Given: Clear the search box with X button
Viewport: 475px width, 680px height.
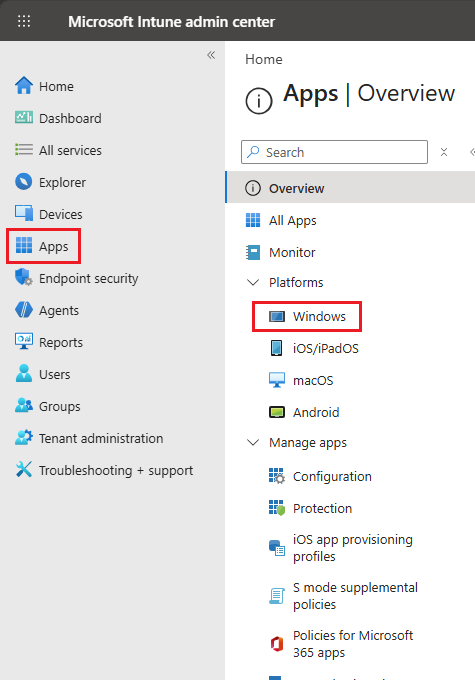Looking at the screenshot, I should pos(444,152).
